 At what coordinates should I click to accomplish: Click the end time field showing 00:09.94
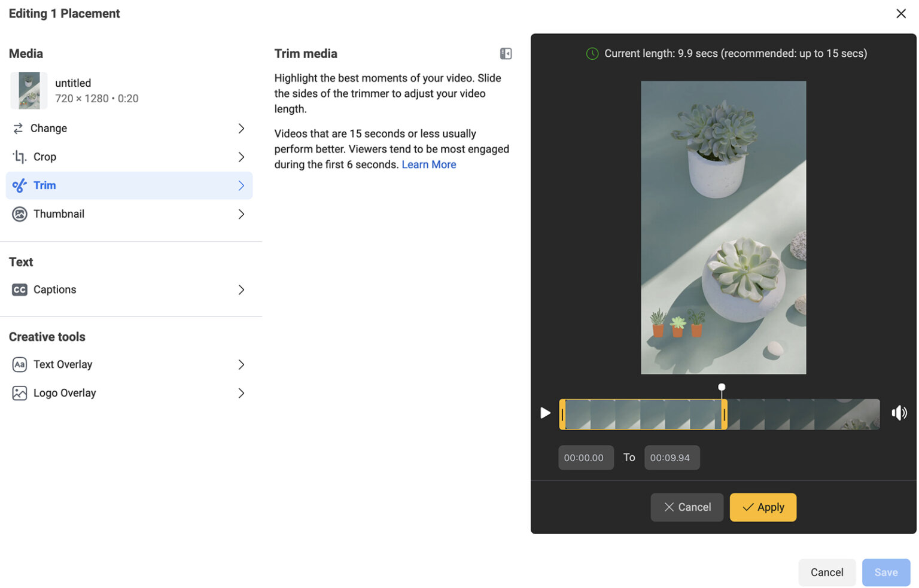(671, 457)
